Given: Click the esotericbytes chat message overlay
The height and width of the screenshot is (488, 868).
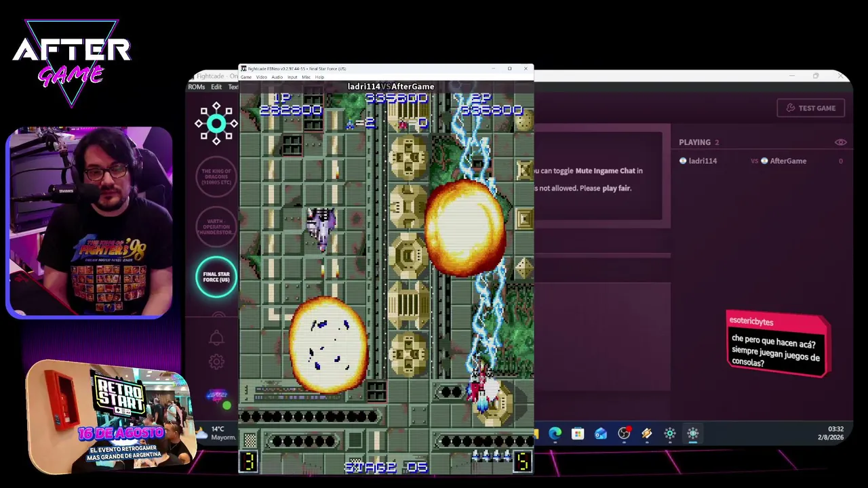Looking at the screenshot, I should pos(778,344).
